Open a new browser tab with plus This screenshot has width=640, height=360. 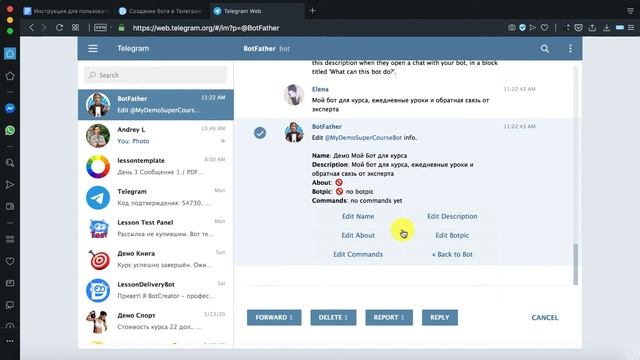pyautogui.click(x=312, y=11)
